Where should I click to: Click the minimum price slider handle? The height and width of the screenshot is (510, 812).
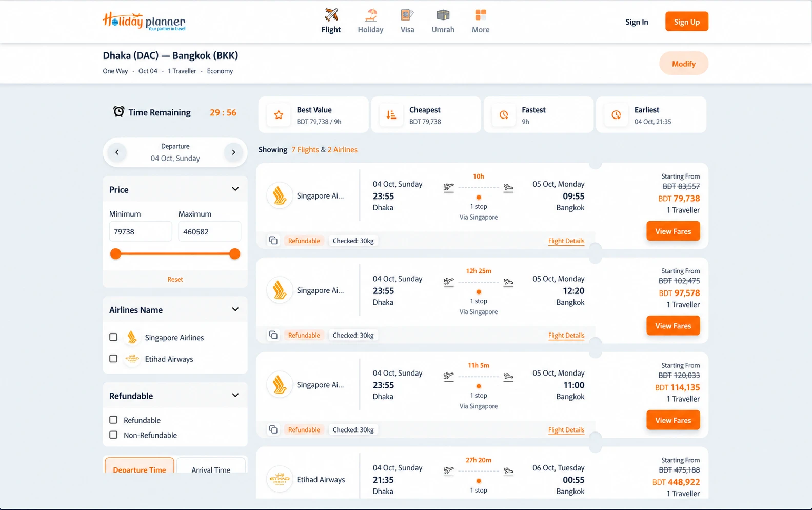pyautogui.click(x=116, y=253)
